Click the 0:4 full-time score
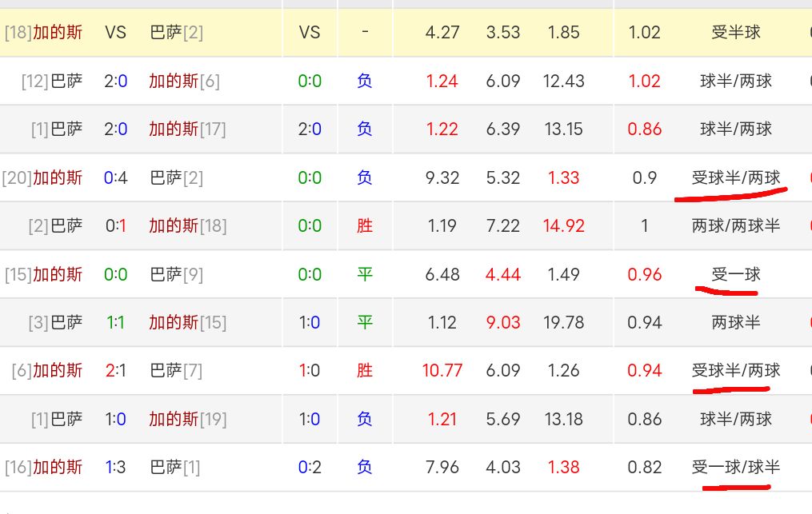Screen dimensions: 812x514 click(x=116, y=177)
